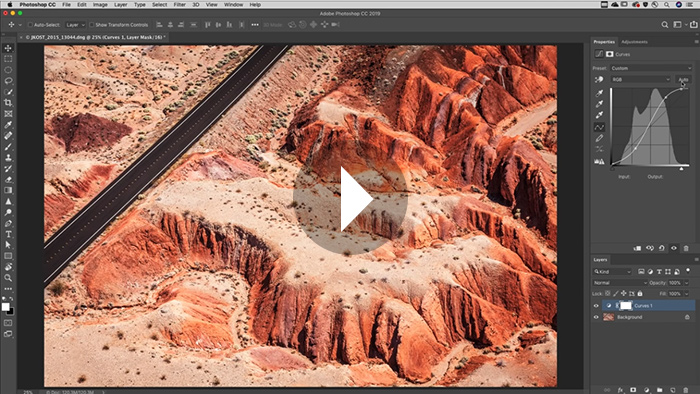Image resolution: width=700 pixels, height=394 pixels.
Task: Click the on-image adjustment hand tool in Curves
Action: point(599,79)
